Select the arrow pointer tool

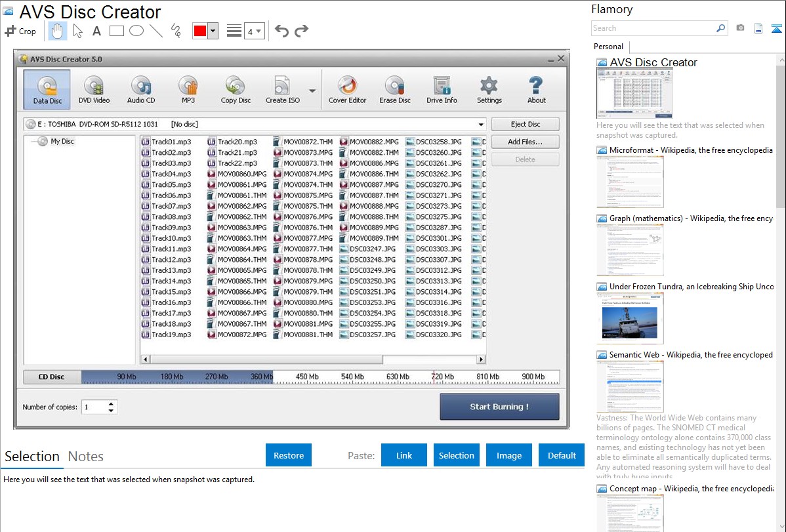pos(77,31)
